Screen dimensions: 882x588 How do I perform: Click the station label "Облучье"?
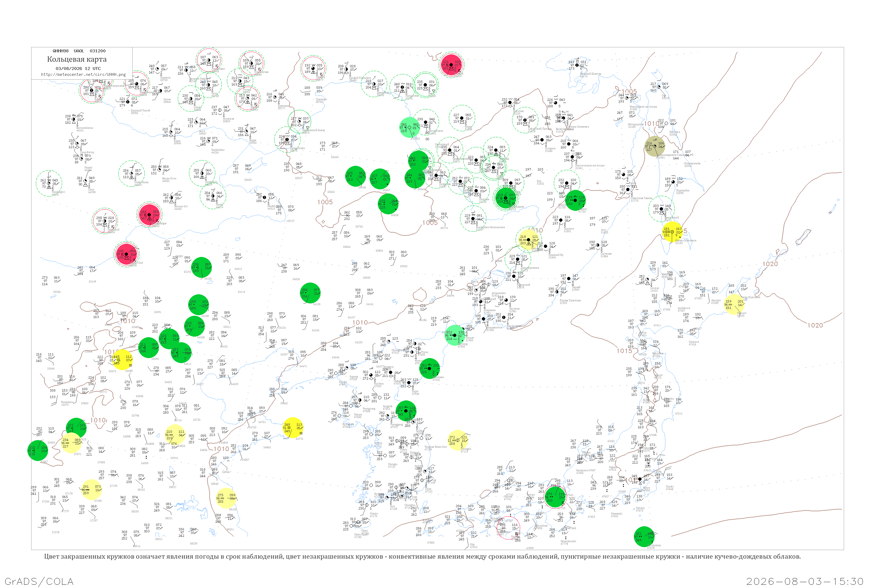click(484, 200)
